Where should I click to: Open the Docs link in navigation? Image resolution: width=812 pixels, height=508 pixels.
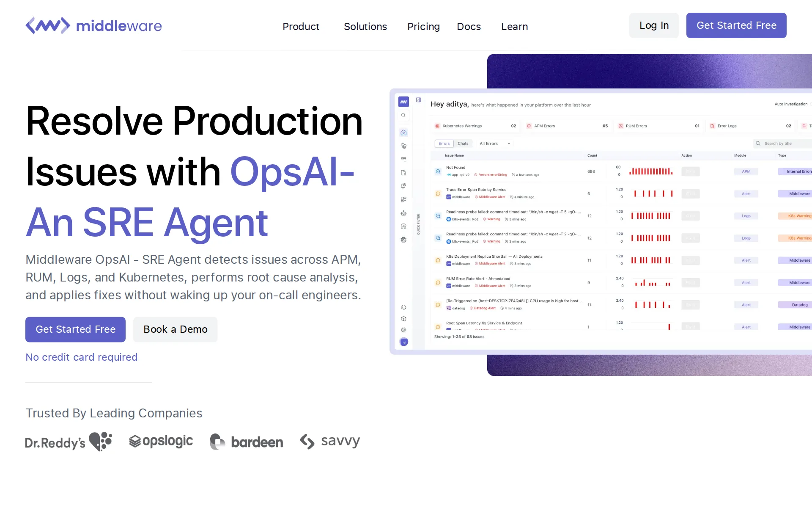tap(469, 26)
